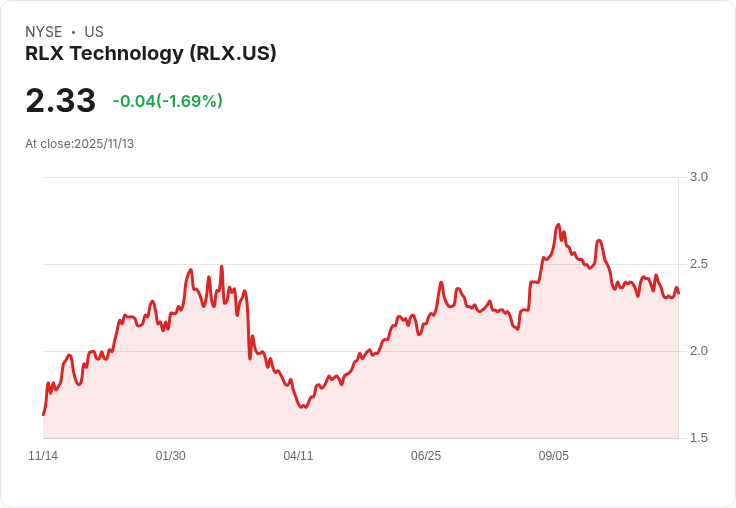Click the 2.5 price axis label
The height and width of the screenshot is (508, 736).
click(698, 264)
